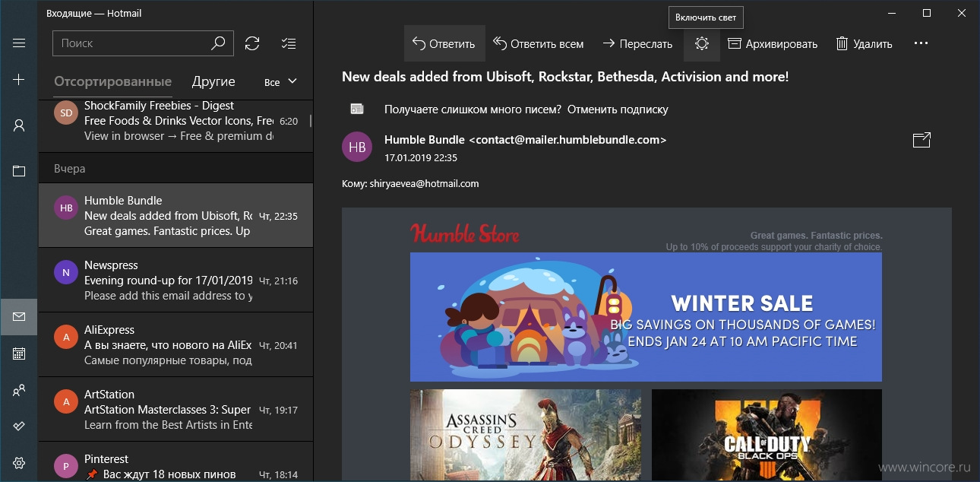Click Отменить подписку link
980x482 pixels.
pyautogui.click(x=618, y=109)
